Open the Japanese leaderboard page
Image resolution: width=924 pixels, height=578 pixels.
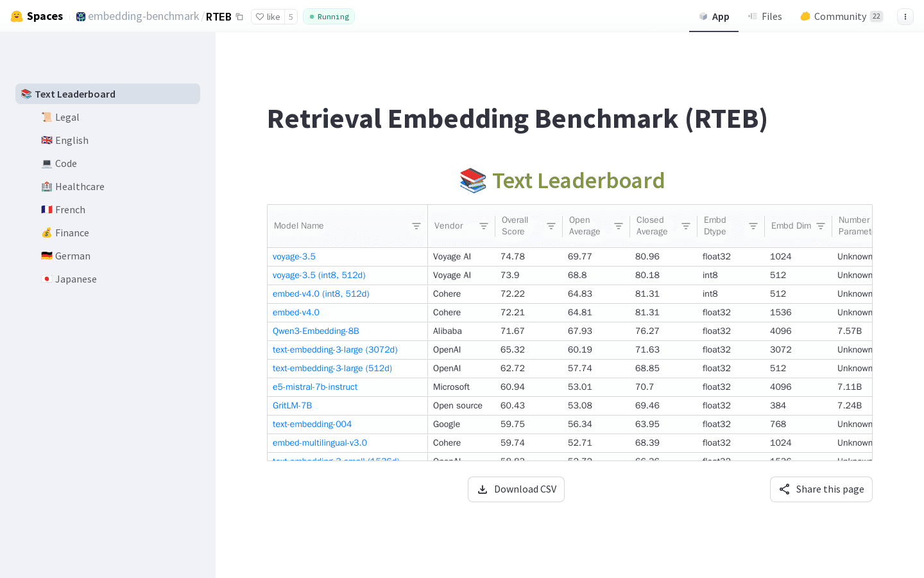[x=69, y=279]
